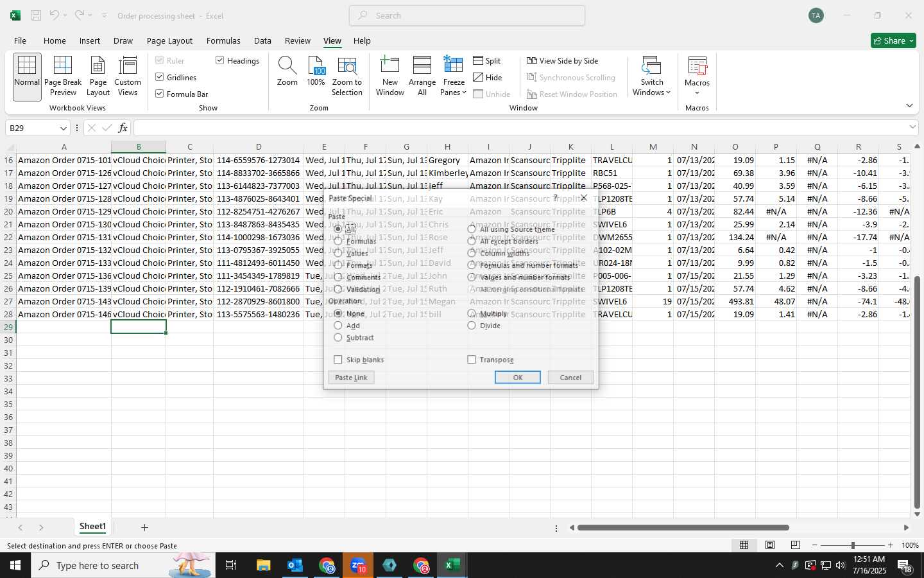Open Outlook from taskbar

point(295,565)
